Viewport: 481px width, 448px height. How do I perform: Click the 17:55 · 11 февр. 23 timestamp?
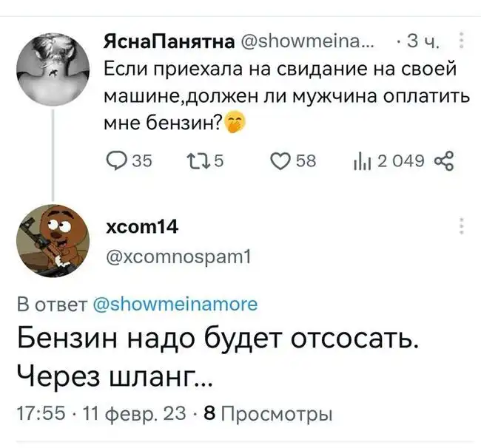(101, 413)
